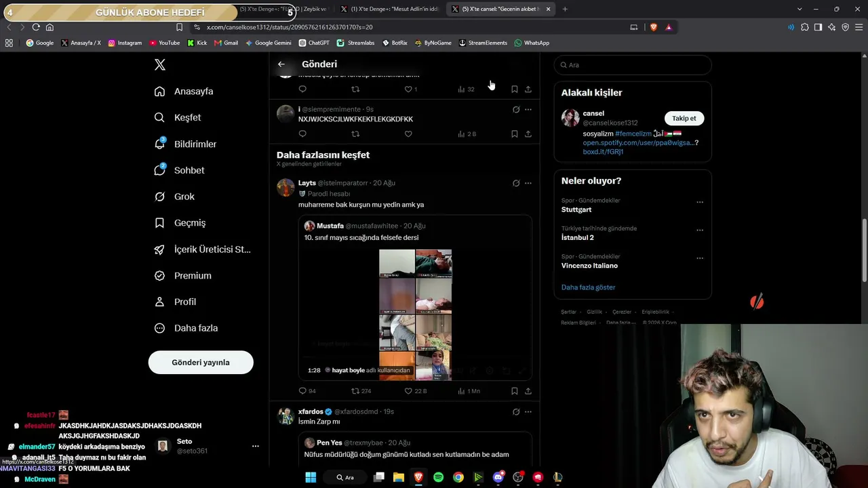Viewport: 868px width, 488px height.
Task: View the 1 Mn view stats on the Layts post
Action: (x=469, y=391)
